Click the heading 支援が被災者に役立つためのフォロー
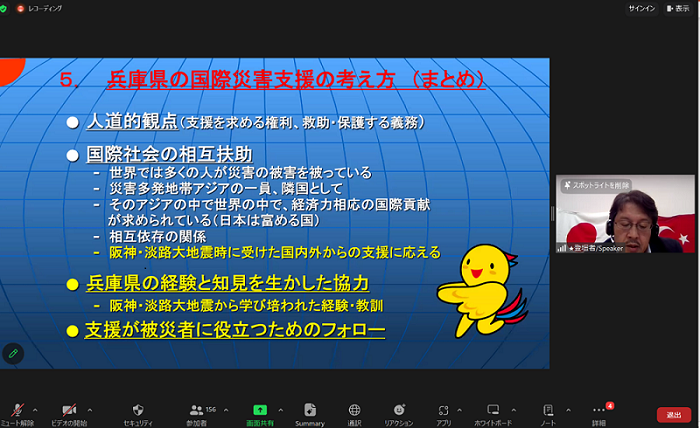The image size is (700, 428). pyautogui.click(x=235, y=330)
